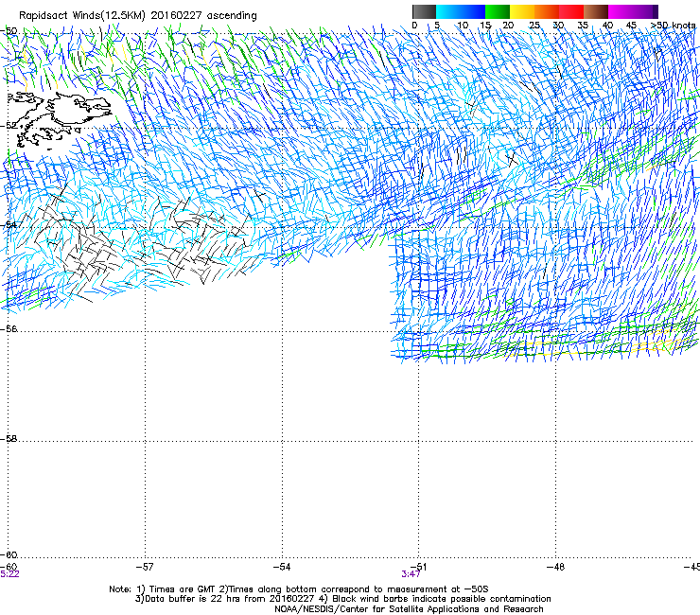Click the -51 longitude axis label

click(419, 567)
